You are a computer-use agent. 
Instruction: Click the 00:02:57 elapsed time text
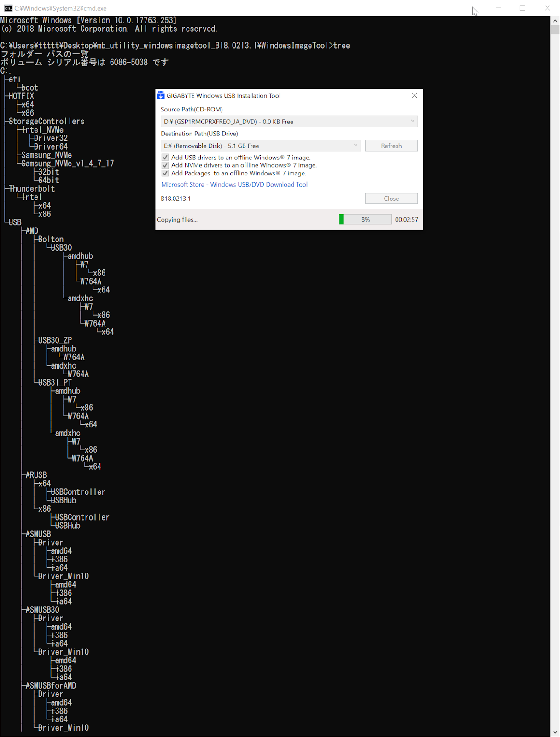[x=407, y=219]
